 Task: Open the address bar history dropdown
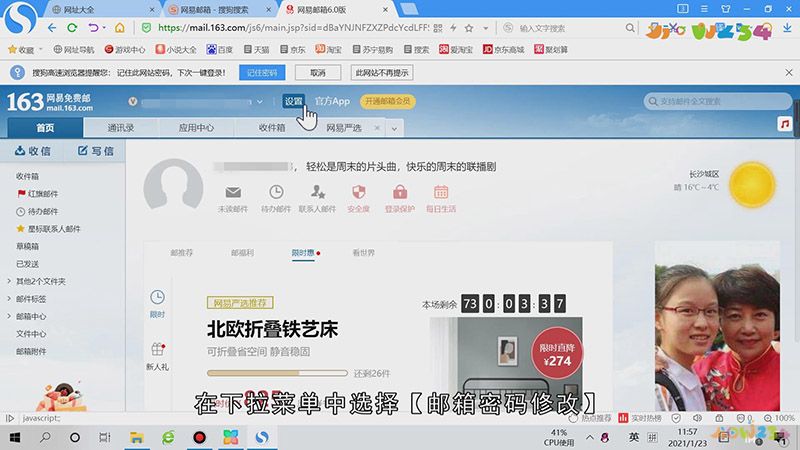(485, 29)
